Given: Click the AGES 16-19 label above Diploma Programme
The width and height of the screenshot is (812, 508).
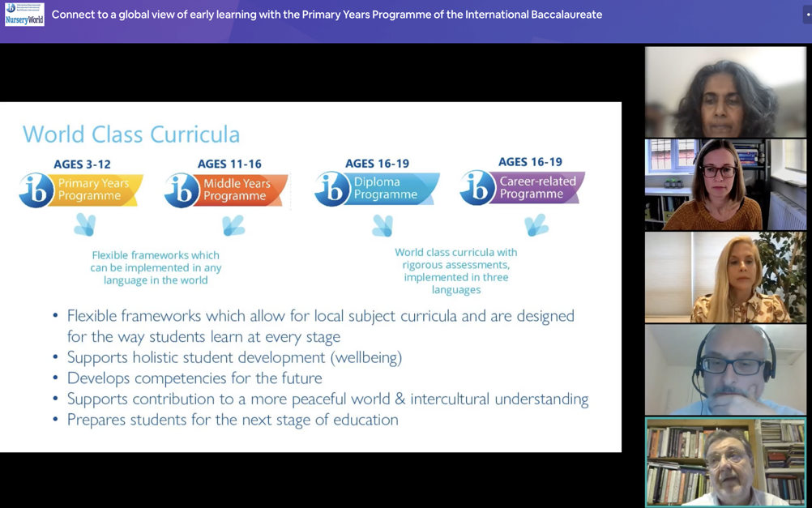Looking at the screenshot, I should pos(377,163).
